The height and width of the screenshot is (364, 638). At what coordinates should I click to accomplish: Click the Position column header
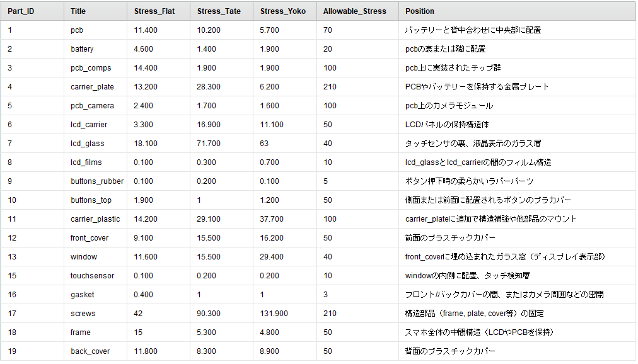[x=517, y=11]
